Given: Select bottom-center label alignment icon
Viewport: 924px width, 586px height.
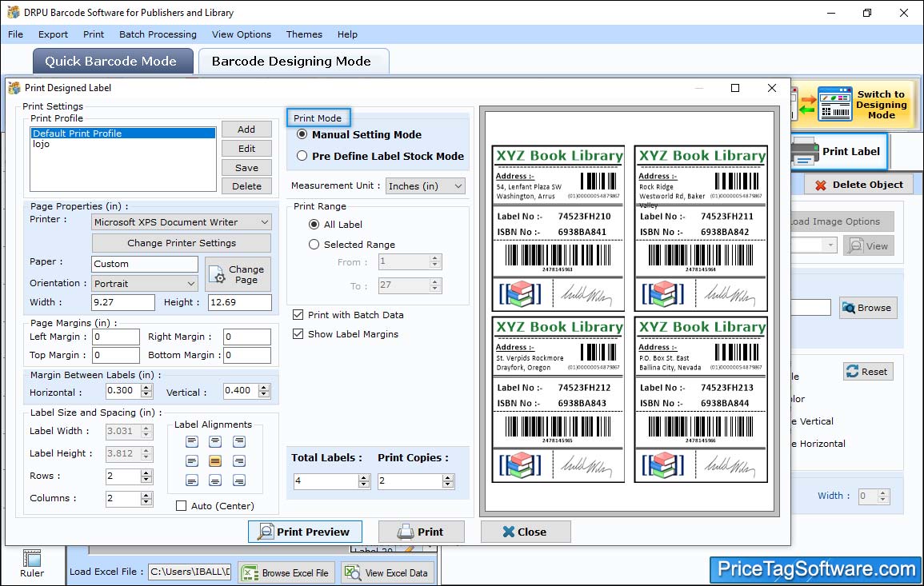Looking at the screenshot, I should (216, 480).
